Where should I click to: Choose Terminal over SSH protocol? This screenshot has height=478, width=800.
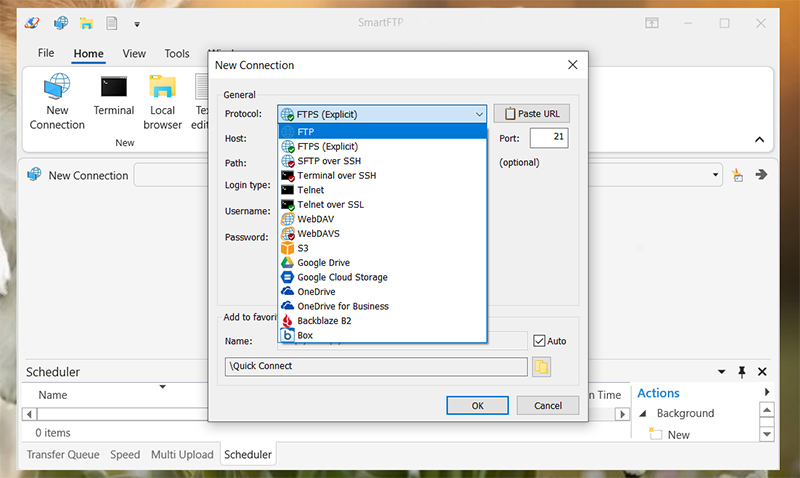(x=383, y=175)
